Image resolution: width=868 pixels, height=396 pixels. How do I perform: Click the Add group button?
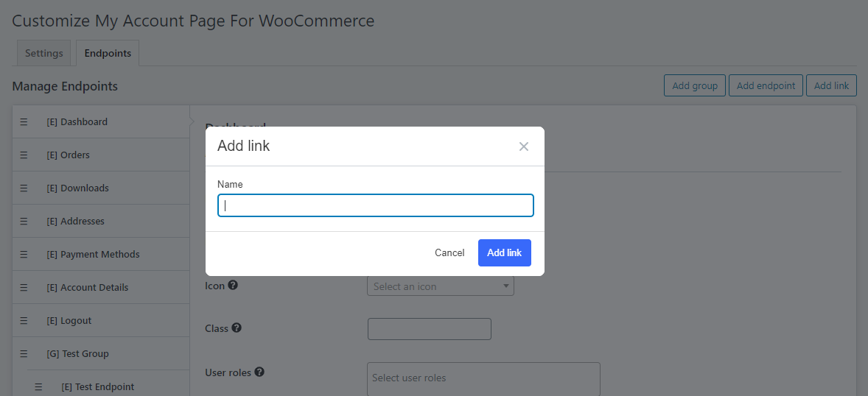695,86
